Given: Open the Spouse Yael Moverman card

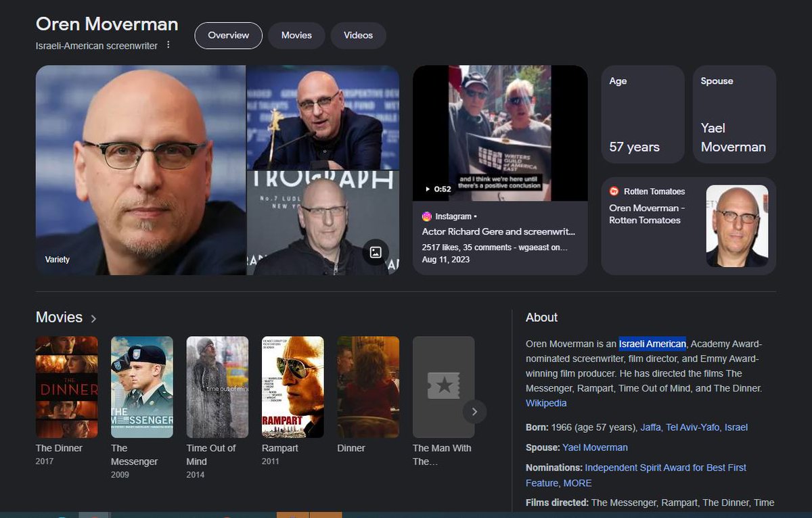Looking at the screenshot, I should [x=734, y=114].
